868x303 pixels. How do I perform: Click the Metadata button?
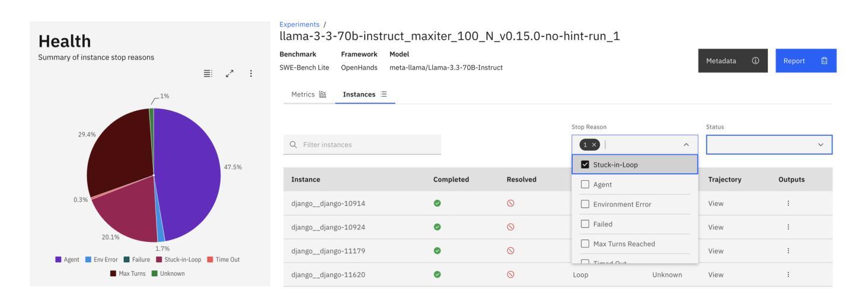point(732,61)
